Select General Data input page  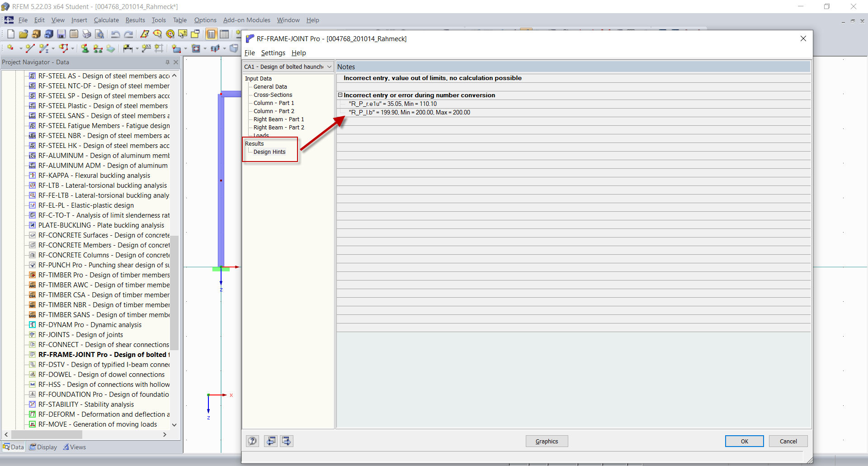[270, 87]
